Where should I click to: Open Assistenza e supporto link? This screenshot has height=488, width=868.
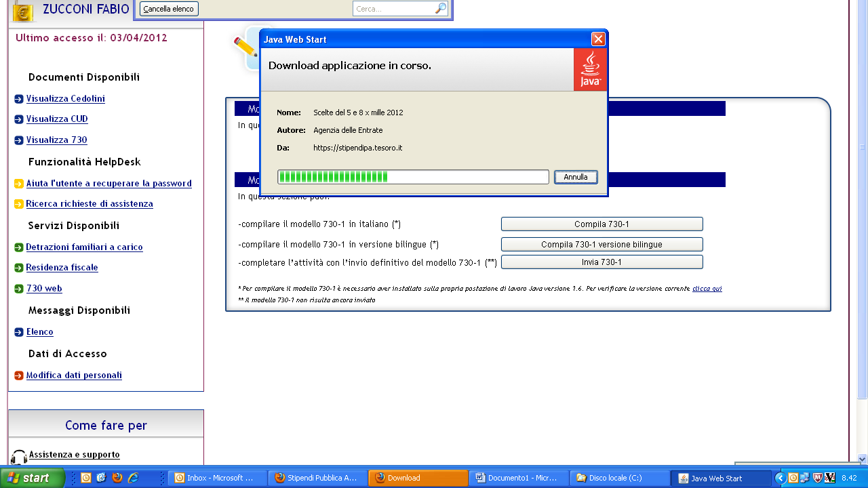[75, 455]
